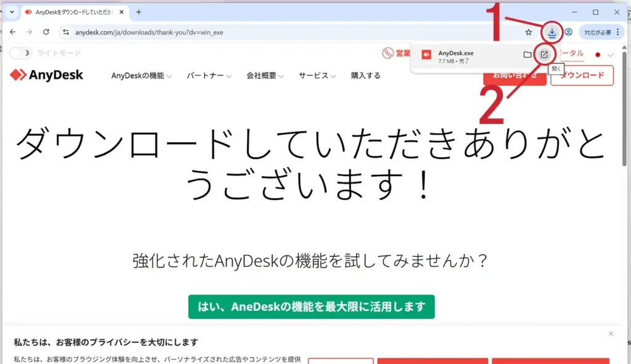Toggle the ライトモード switch
Viewport: 631px width, 364px height.
[20, 54]
